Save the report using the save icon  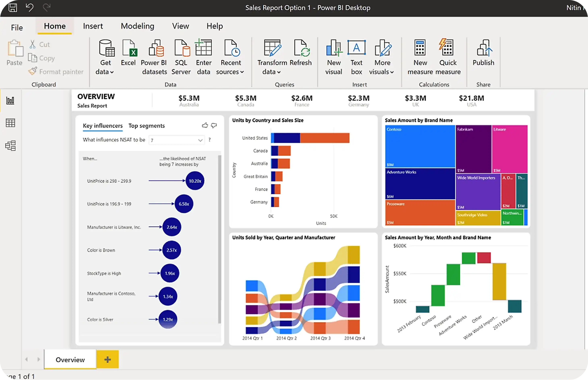coord(13,8)
